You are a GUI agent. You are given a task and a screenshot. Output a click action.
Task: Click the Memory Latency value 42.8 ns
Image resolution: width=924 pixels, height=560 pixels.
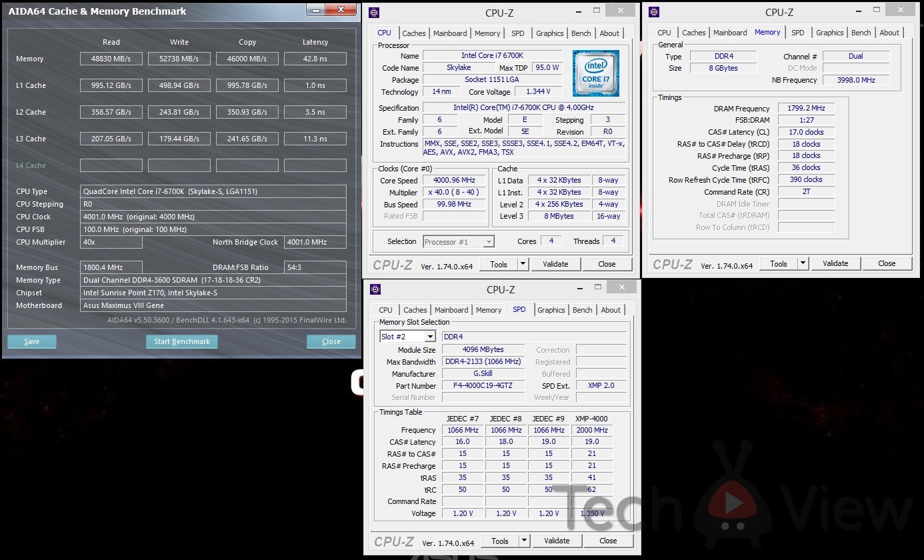[315, 59]
